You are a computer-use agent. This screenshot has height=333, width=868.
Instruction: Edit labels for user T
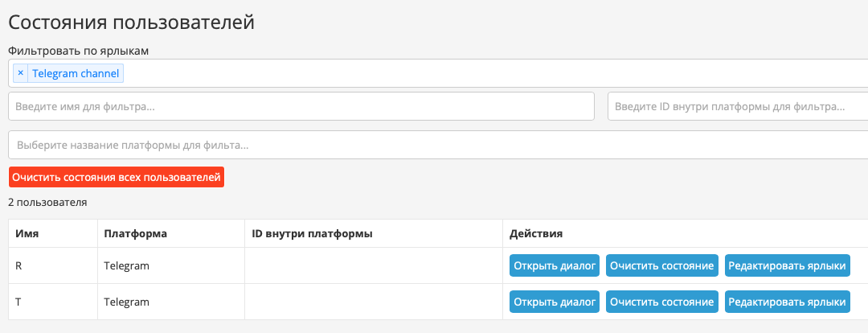[x=787, y=302]
